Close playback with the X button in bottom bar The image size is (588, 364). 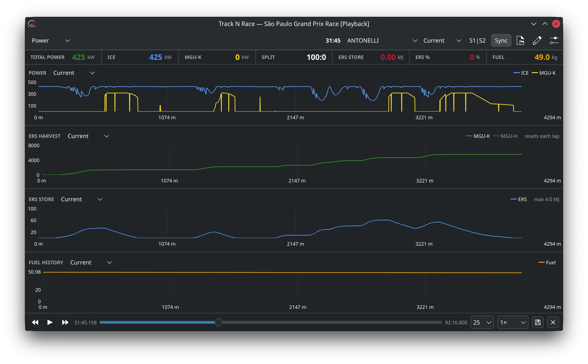(553, 322)
